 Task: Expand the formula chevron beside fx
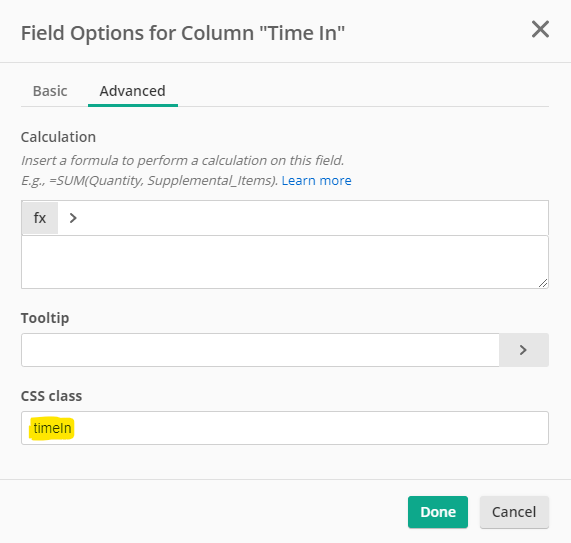click(73, 218)
